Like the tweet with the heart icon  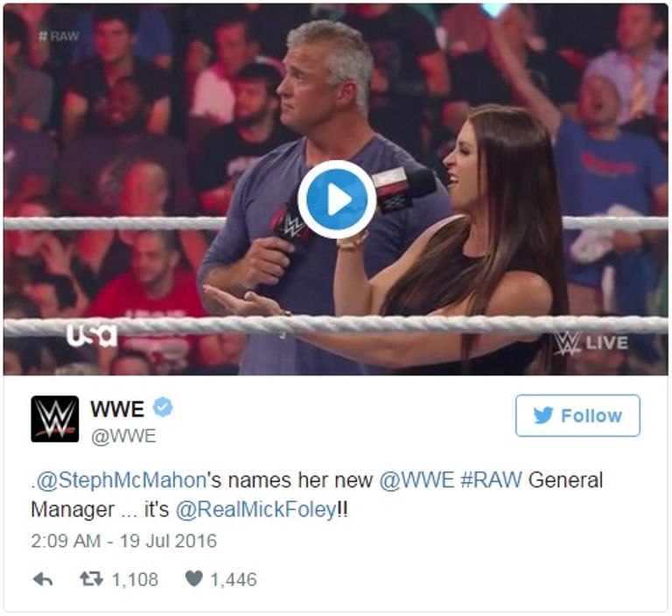click(x=193, y=578)
